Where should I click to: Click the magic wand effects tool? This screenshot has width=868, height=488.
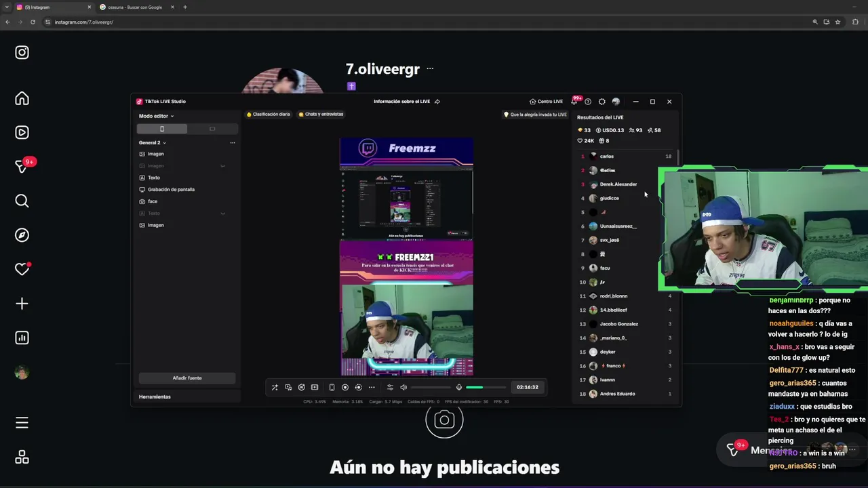pyautogui.click(x=275, y=387)
